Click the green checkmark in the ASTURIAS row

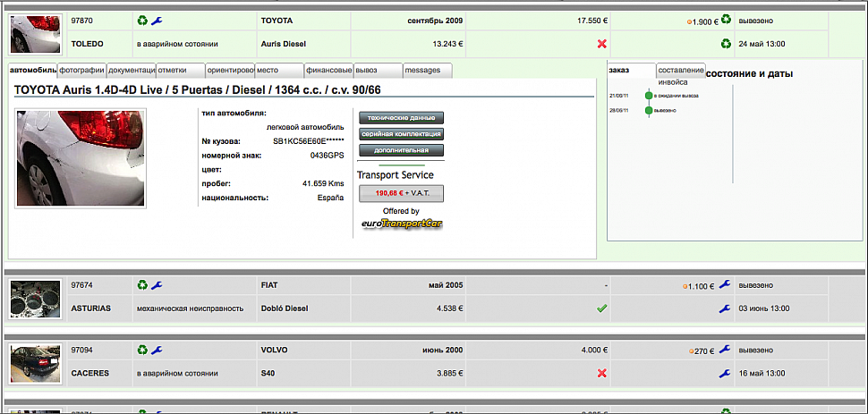(x=602, y=308)
